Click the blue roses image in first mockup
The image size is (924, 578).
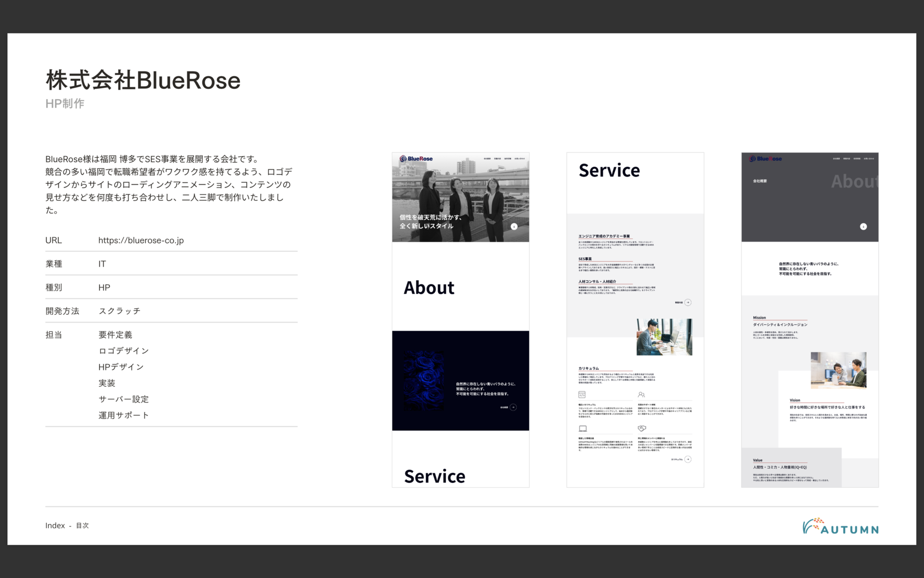424,380
